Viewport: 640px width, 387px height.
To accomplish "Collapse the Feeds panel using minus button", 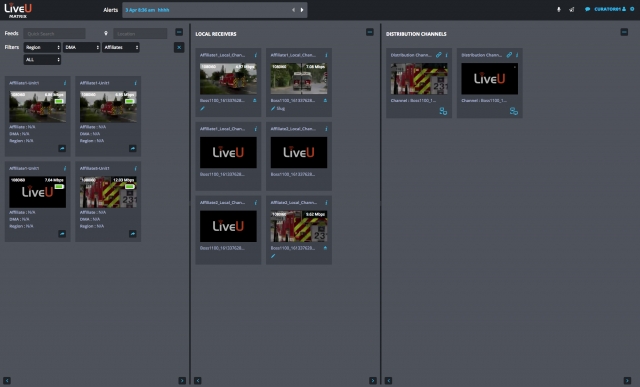I will pyautogui.click(x=179, y=32).
